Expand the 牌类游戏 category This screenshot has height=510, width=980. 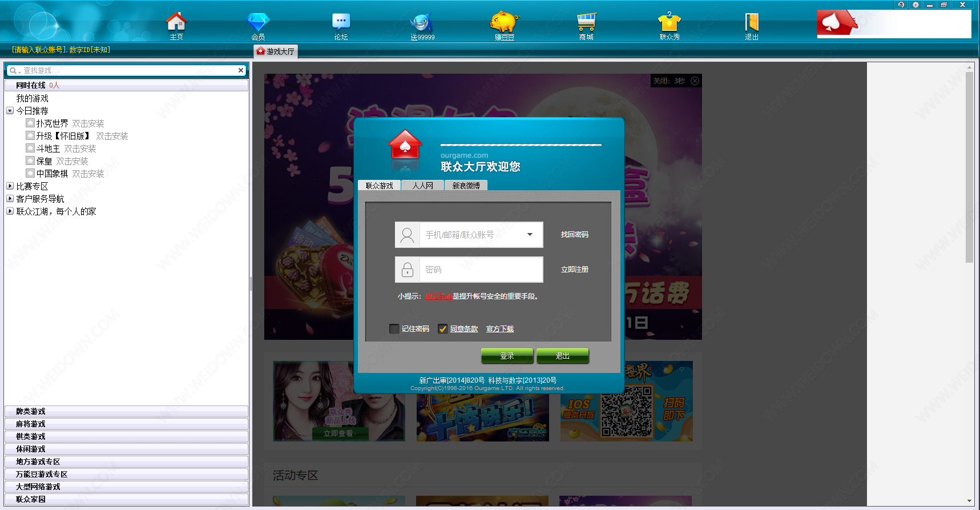(x=126, y=411)
